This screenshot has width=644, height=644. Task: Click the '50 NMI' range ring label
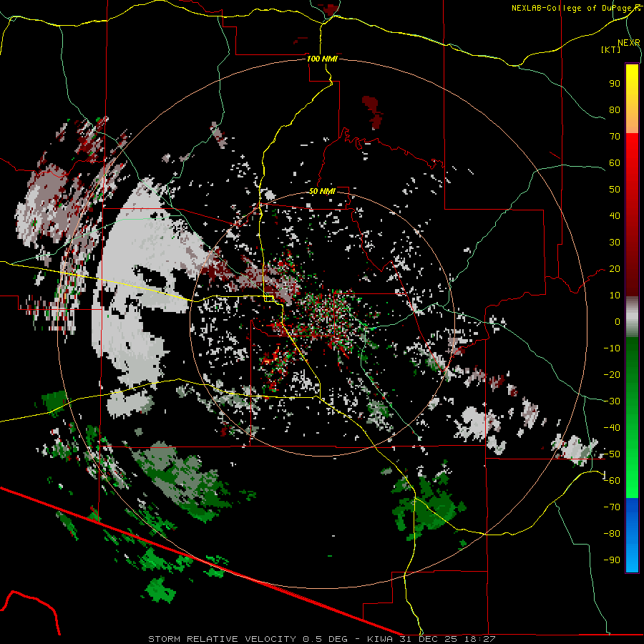click(x=322, y=191)
